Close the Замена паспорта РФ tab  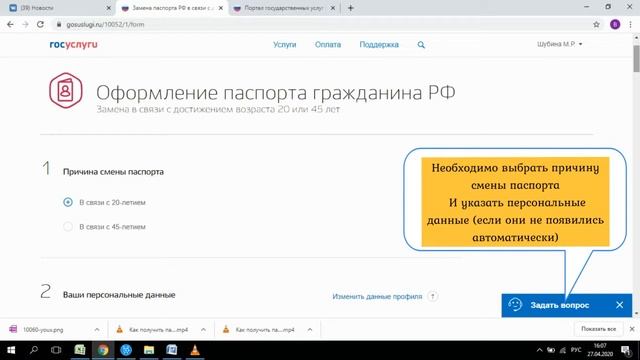[x=221, y=8]
